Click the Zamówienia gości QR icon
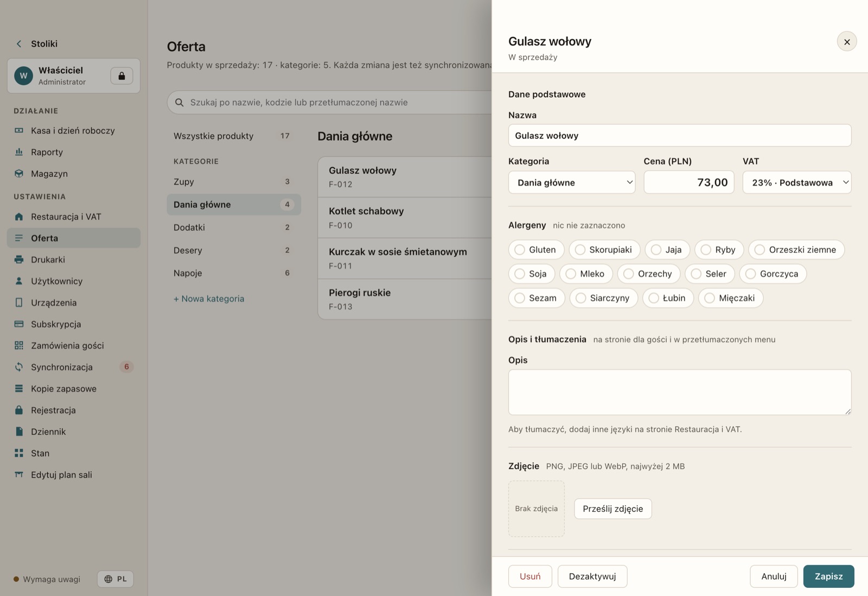This screenshot has width=868, height=596. (x=19, y=345)
